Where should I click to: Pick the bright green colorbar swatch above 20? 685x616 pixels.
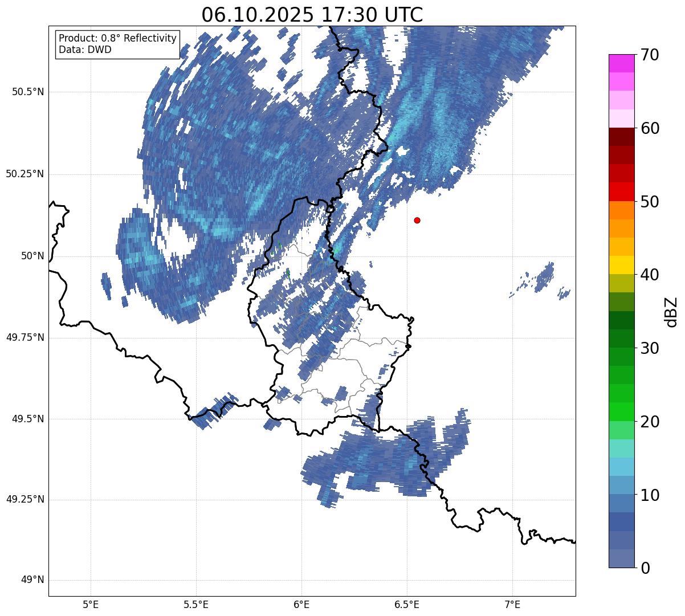point(621,411)
